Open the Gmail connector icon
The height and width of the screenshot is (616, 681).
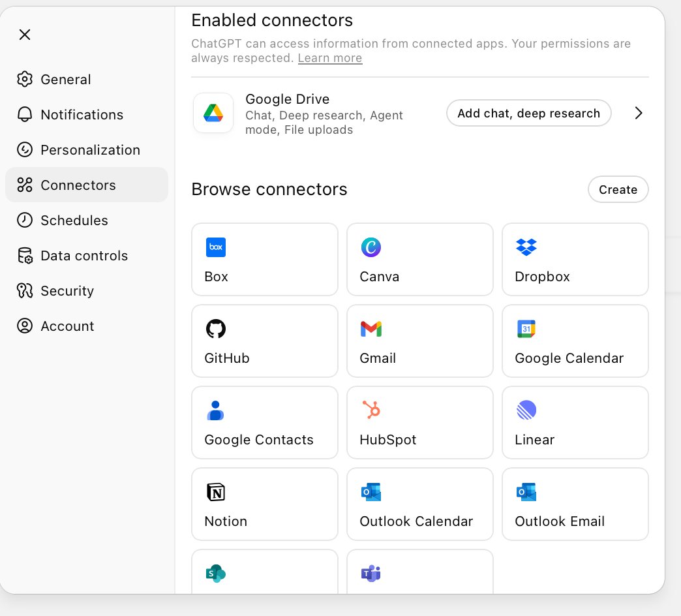click(x=371, y=329)
